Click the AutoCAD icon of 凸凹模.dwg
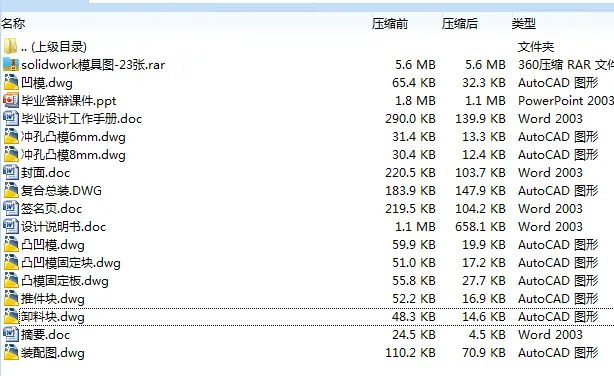Image resolution: width=614 pixels, height=376 pixels. tap(11, 244)
